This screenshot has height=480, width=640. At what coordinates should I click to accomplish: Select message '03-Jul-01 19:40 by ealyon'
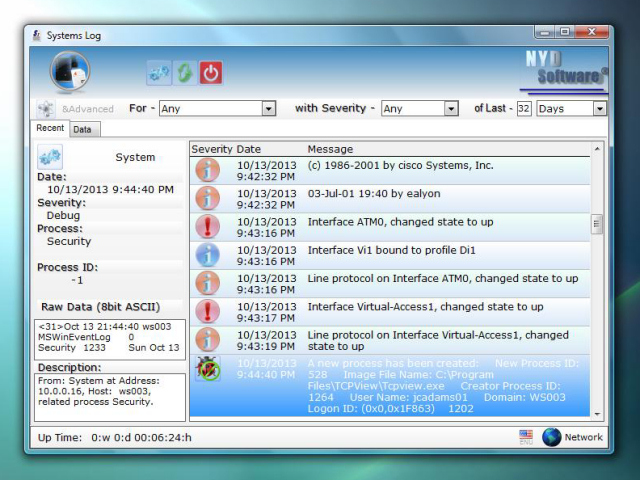pyautogui.click(x=374, y=193)
